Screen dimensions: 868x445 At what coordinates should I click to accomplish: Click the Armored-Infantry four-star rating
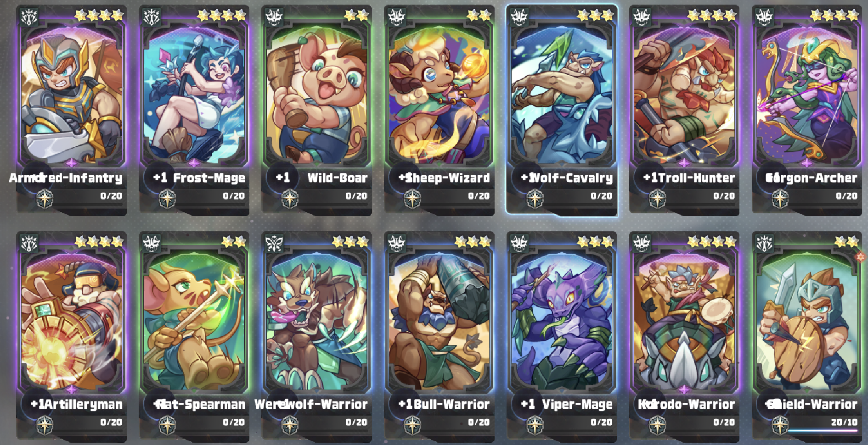coord(99,16)
